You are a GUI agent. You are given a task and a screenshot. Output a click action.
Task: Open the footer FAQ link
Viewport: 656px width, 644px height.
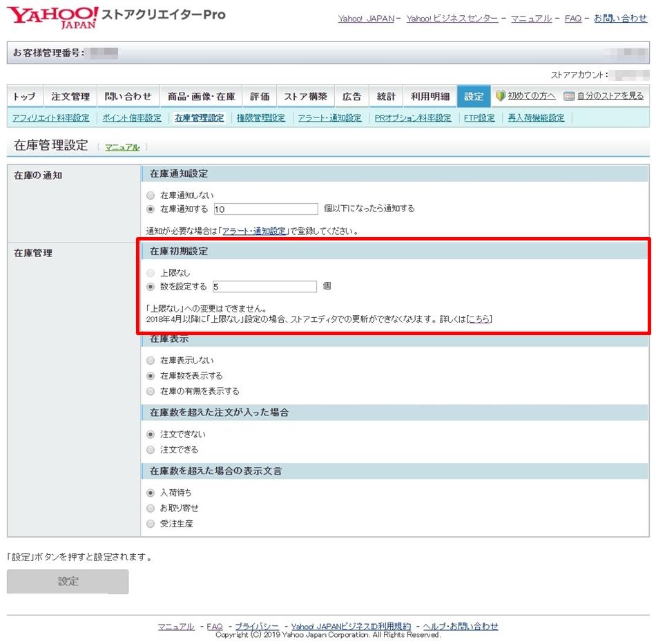point(215,627)
